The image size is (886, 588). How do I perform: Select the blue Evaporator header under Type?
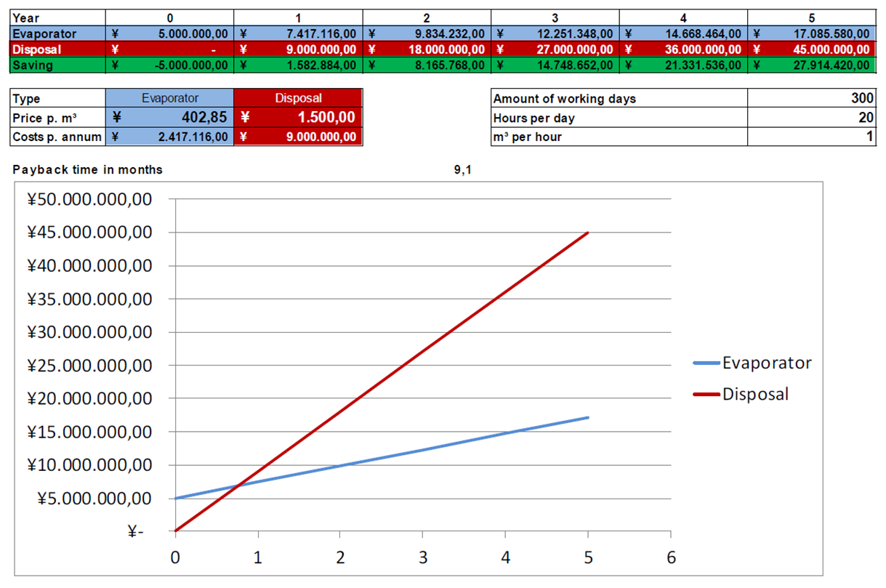point(170,99)
